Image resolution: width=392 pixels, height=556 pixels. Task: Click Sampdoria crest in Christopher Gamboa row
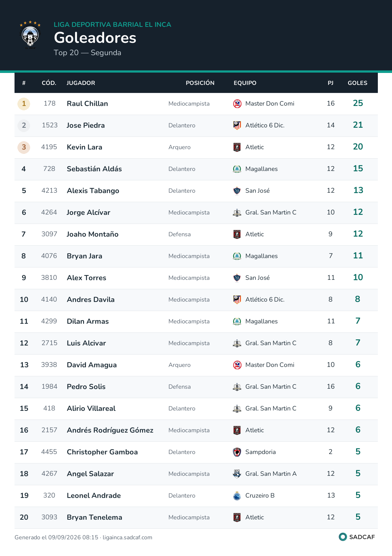[237, 452]
